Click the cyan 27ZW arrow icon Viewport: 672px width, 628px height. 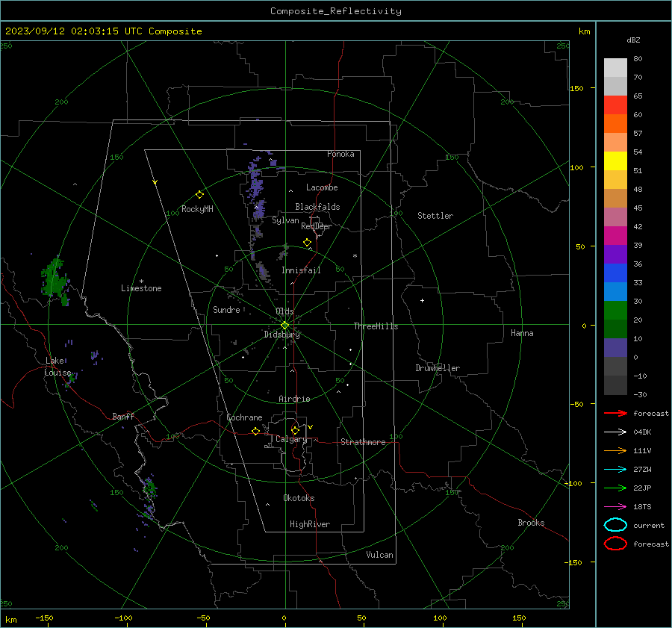615,470
